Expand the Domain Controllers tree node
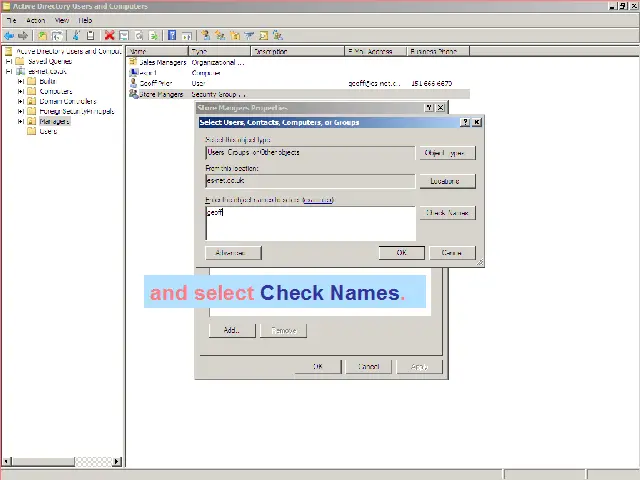640x480 pixels. 20,101
